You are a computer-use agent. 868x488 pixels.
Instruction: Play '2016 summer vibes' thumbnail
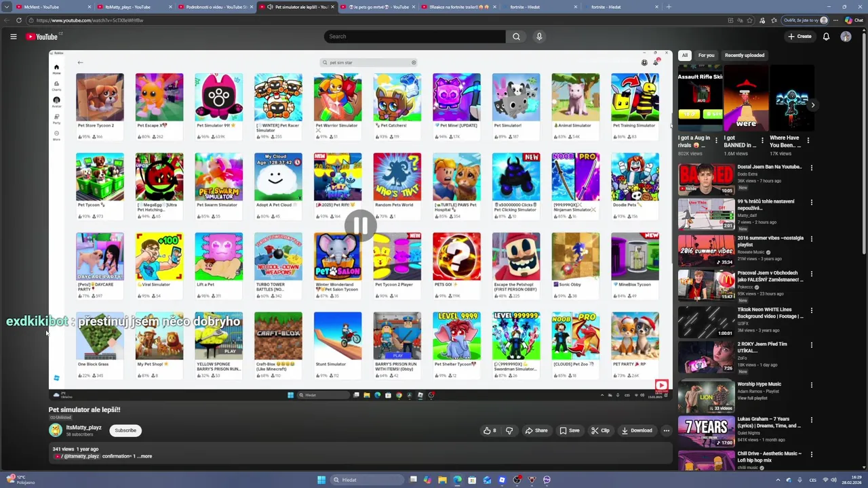[706, 251]
